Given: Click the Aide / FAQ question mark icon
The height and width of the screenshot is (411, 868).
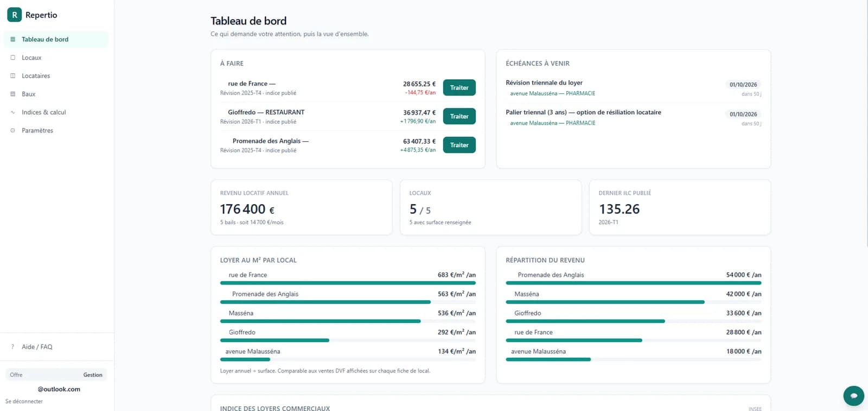Looking at the screenshot, I should click(x=13, y=347).
